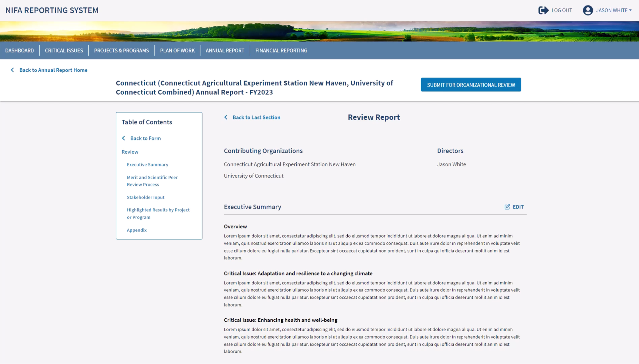Navigate to Stakeholder Input section link
639x364 pixels.
145,197
